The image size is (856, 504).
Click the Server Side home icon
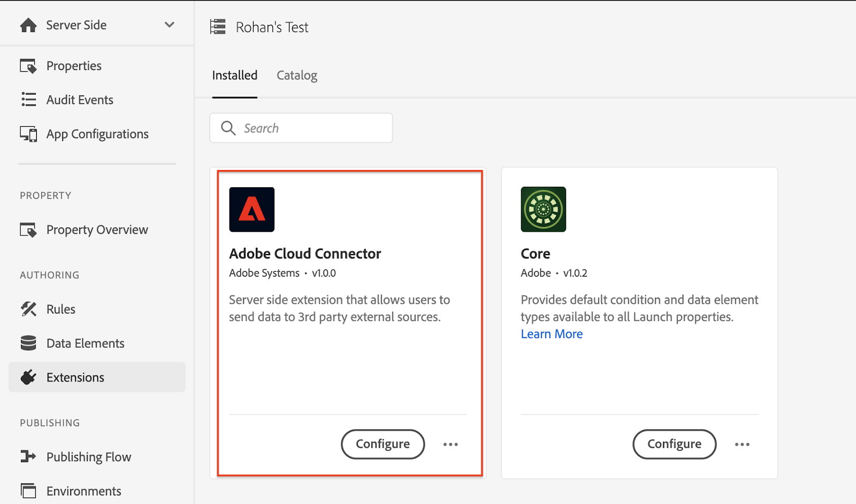click(x=28, y=25)
